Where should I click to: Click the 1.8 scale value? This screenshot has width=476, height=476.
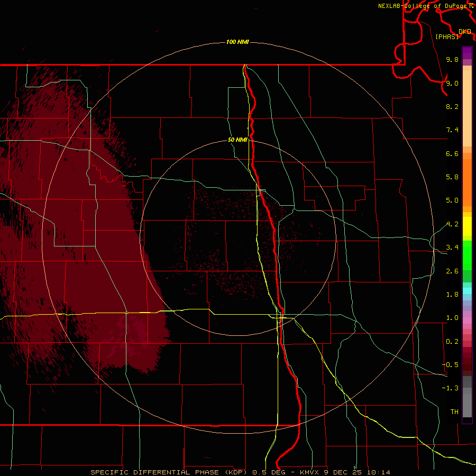point(452,295)
